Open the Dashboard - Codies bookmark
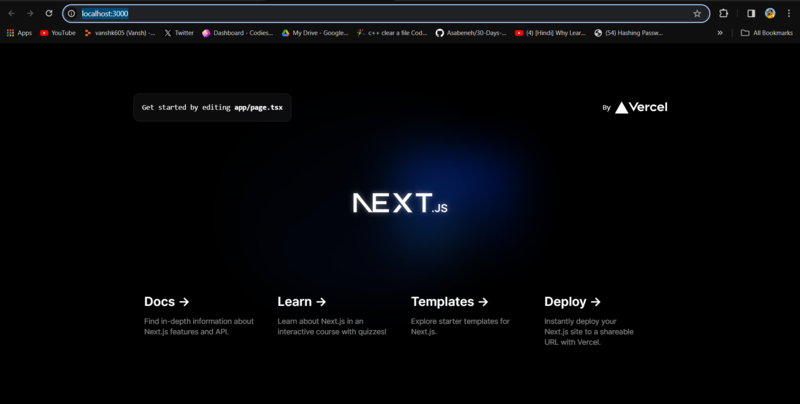Screen dimensions: 800x404 pos(238,33)
